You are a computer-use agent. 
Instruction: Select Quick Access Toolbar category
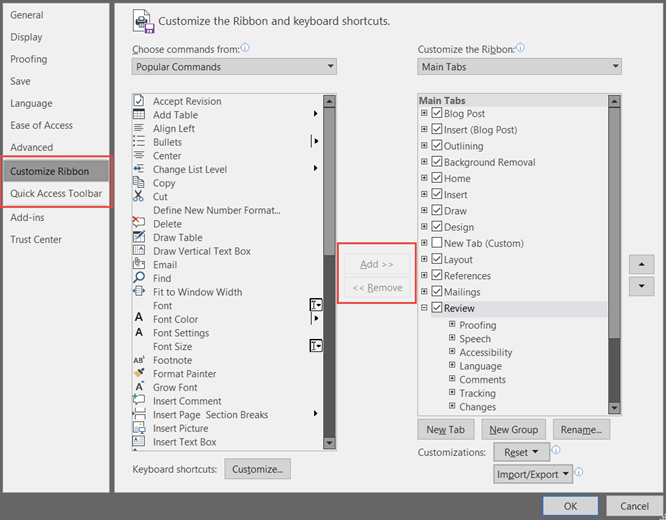(x=56, y=193)
